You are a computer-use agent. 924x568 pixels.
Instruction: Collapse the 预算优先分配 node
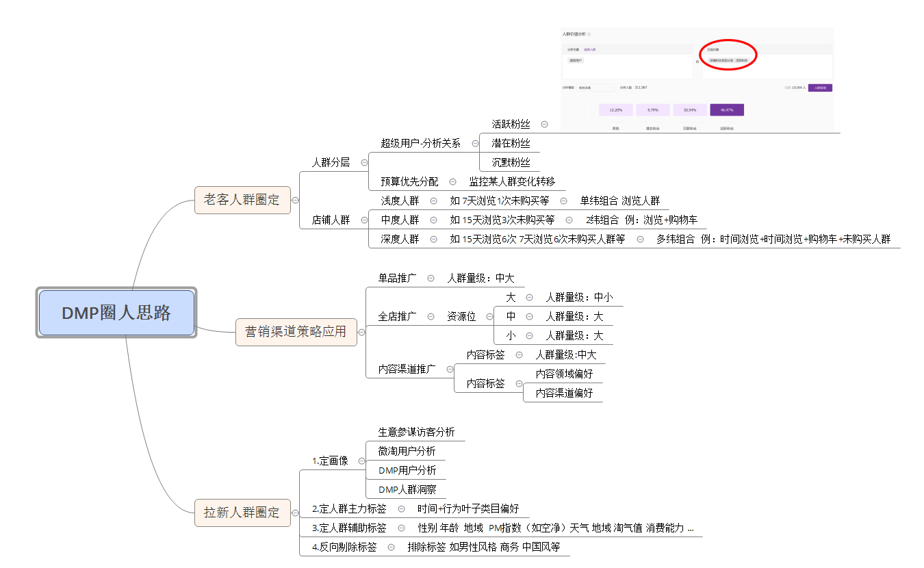click(x=453, y=182)
